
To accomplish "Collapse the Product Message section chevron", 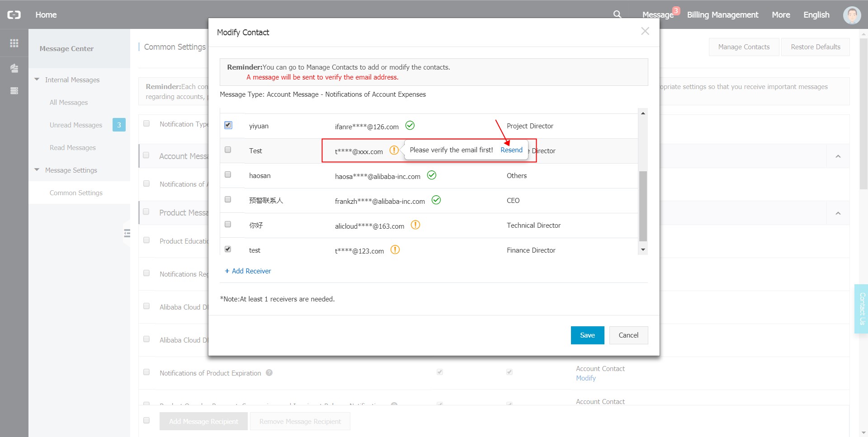I will [838, 213].
